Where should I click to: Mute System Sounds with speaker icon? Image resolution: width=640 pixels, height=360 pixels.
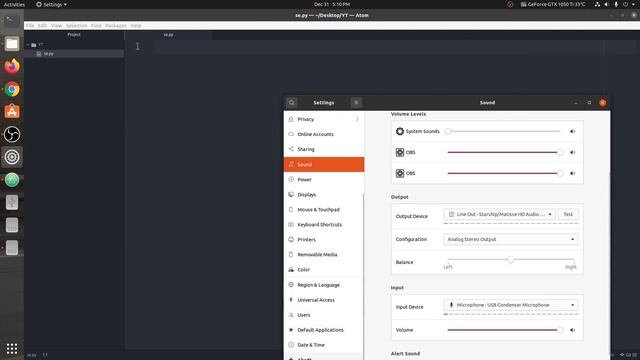(573, 131)
